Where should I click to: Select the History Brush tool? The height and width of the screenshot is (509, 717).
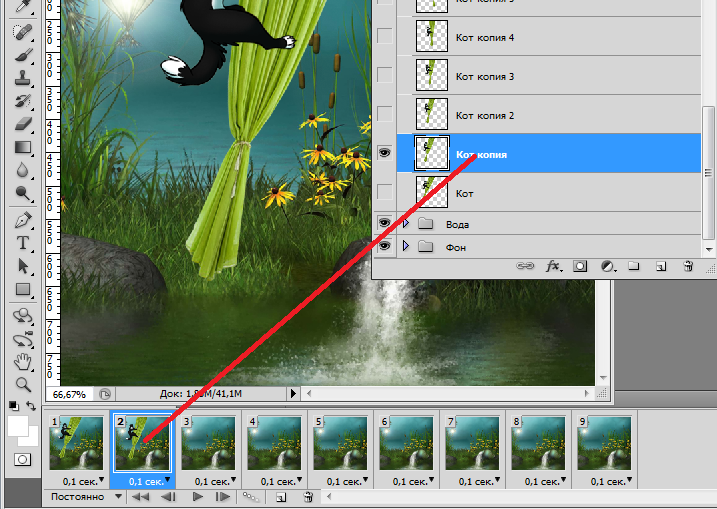[22, 101]
